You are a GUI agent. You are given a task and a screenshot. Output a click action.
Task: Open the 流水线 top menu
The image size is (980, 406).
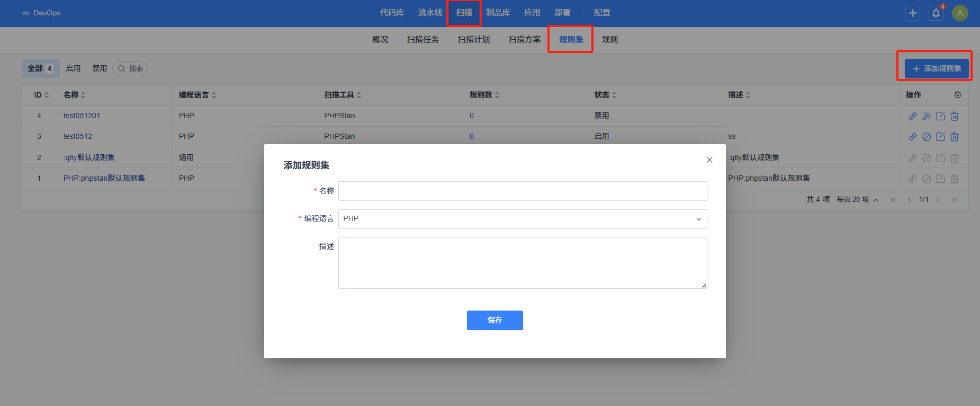point(430,13)
